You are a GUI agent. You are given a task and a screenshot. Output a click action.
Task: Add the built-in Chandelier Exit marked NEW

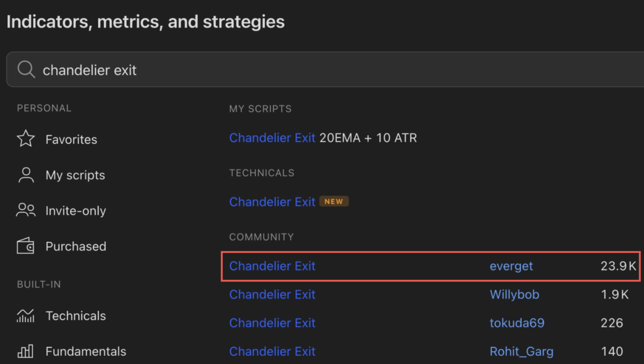point(272,202)
